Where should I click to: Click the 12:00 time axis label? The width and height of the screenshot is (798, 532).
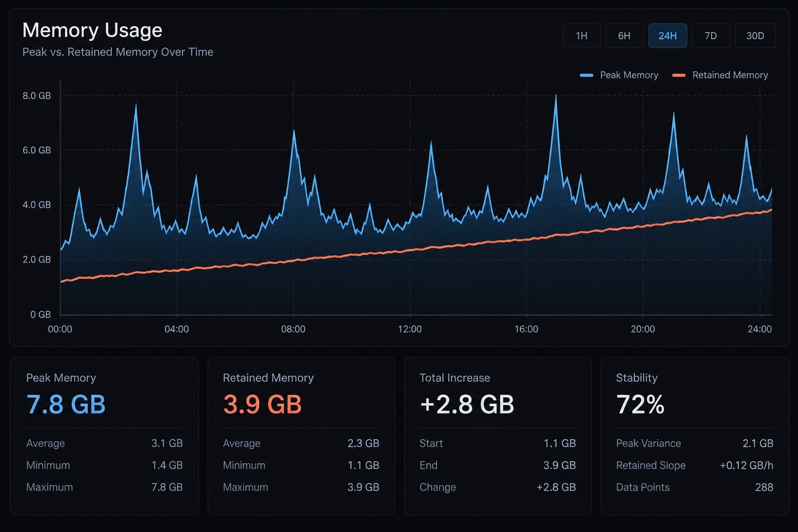409,329
